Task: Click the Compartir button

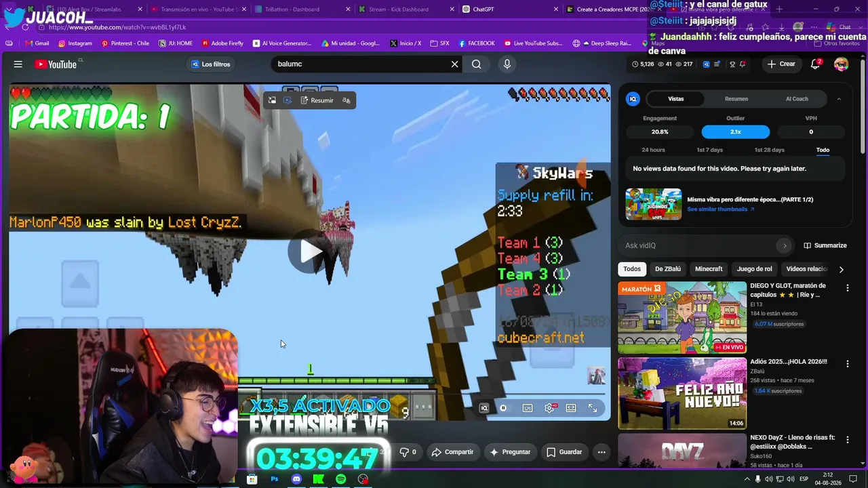Action: [452, 452]
